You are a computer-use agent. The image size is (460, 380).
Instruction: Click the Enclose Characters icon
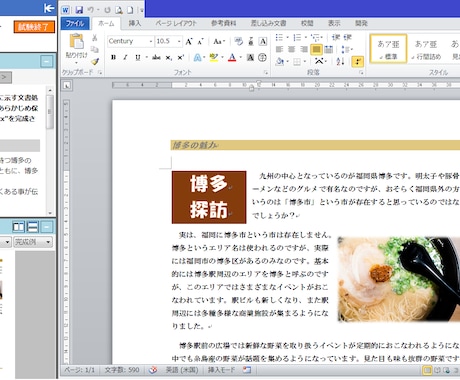[262, 58]
